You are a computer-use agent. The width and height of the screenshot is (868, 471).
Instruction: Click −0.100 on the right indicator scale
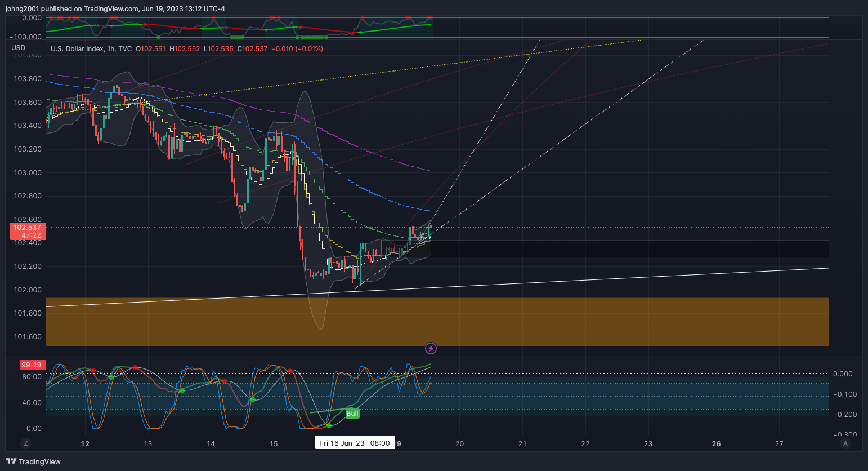point(845,394)
